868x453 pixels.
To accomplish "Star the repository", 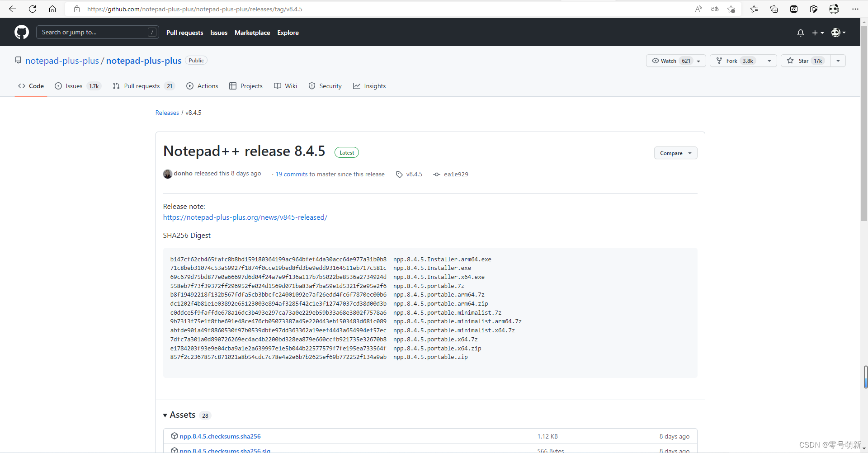I will (x=806, y=61).
